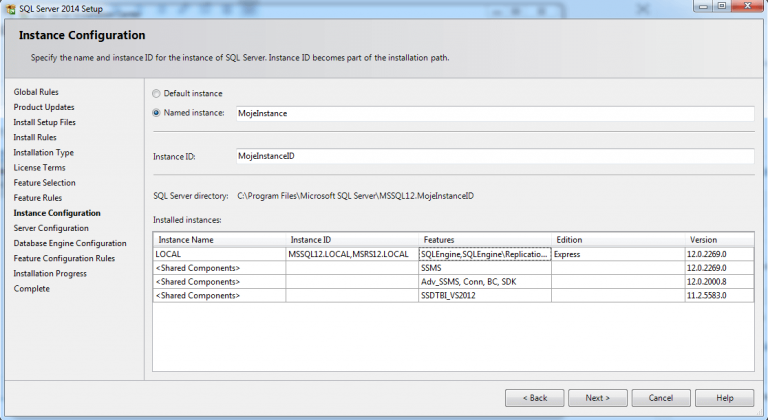Click the SSMS features cell
768x420 pixels.
coord(485,268)
